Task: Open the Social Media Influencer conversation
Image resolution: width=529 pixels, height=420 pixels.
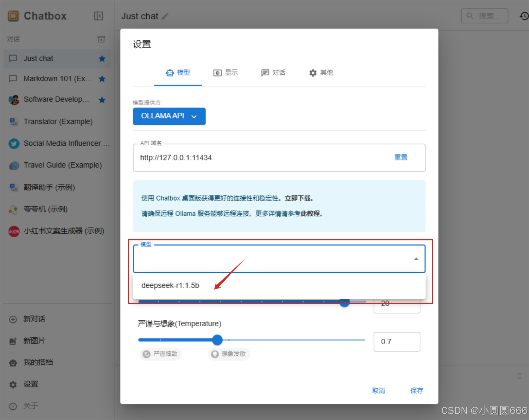Action: pyautogui.click(x=57, y=144)
